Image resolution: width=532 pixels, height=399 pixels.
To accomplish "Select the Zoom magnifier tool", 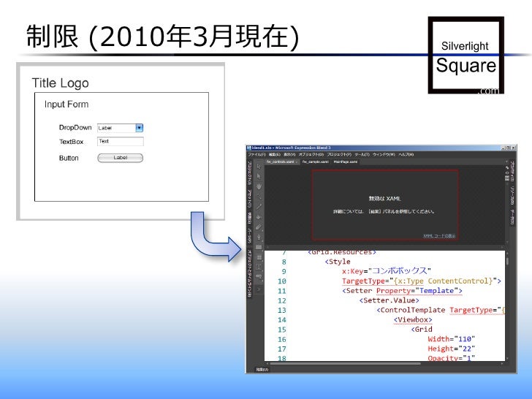I will (x=259, y=196).
